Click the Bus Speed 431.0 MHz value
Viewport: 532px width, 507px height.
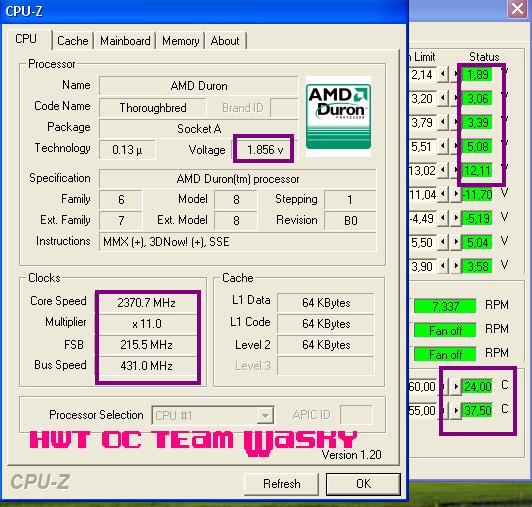[147, 366]
